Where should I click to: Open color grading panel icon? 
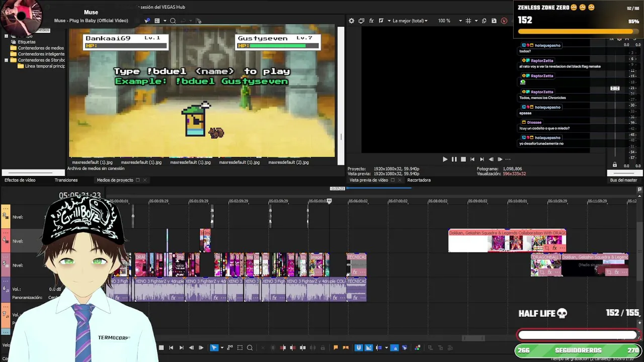point(418,347)
